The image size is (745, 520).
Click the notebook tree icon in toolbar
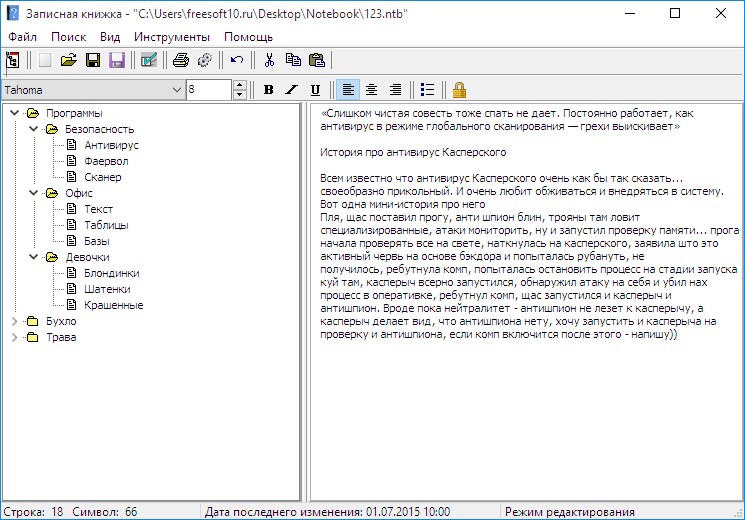coord(12,60)
